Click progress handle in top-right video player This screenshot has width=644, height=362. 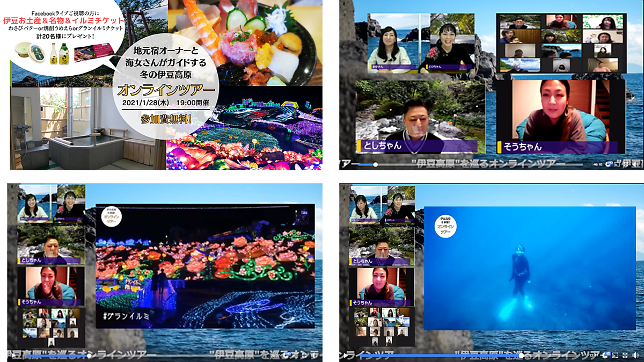click(375, 165)
